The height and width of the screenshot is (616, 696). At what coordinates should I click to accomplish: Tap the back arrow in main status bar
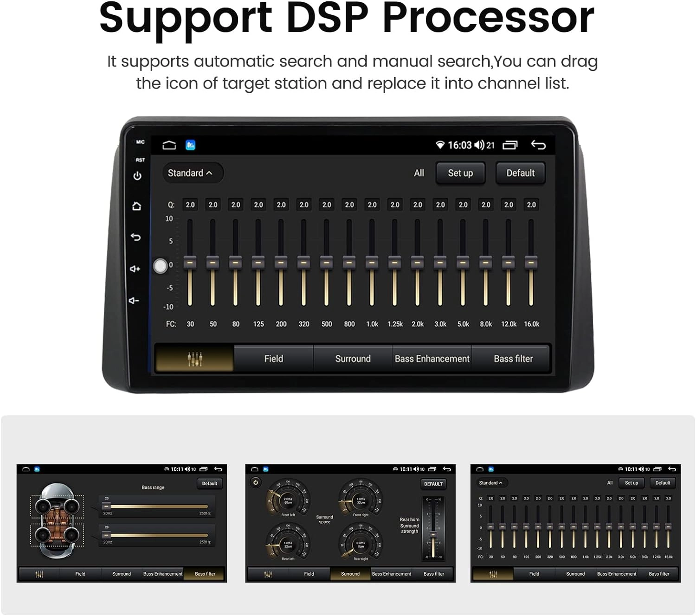pyautogui.click(x=538, y=145)
